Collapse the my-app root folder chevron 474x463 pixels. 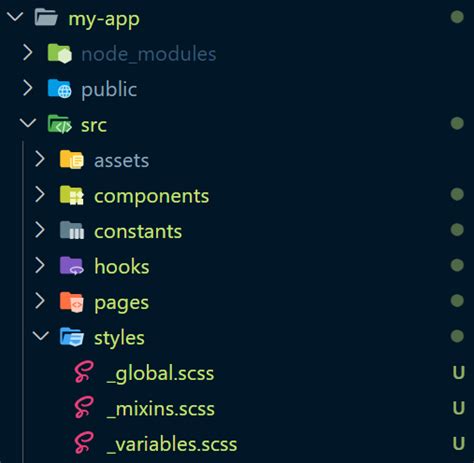(15, 16)
